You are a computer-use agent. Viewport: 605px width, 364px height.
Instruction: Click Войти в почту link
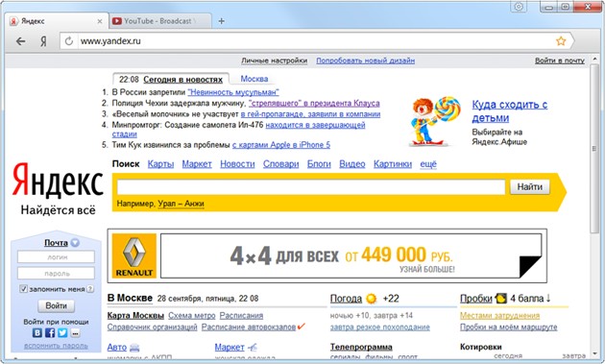point(560,61)
